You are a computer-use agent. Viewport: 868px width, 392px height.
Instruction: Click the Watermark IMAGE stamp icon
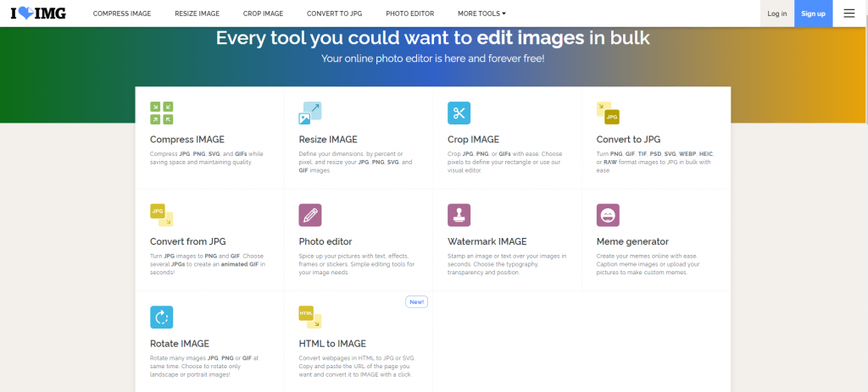tap(459, 215)
